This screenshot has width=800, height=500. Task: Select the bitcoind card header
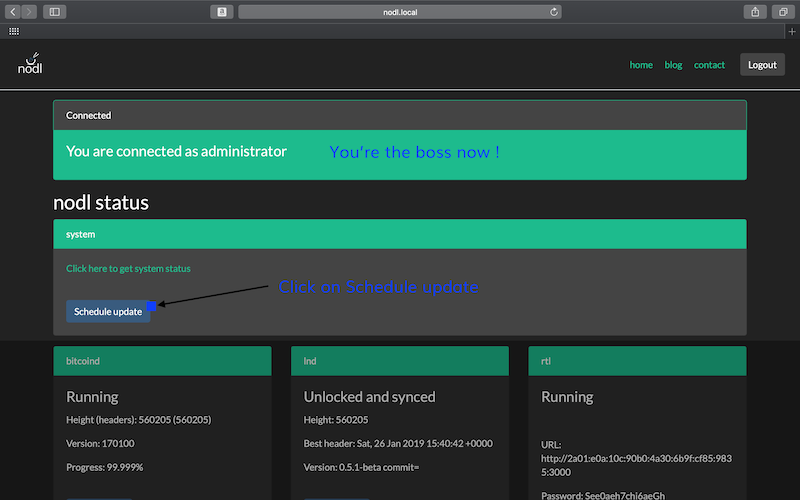pos(162,361)
